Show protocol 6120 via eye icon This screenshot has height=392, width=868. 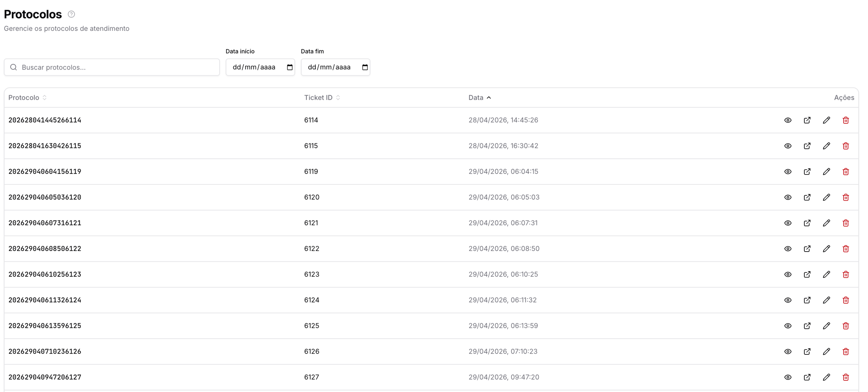tap(788, 197)
